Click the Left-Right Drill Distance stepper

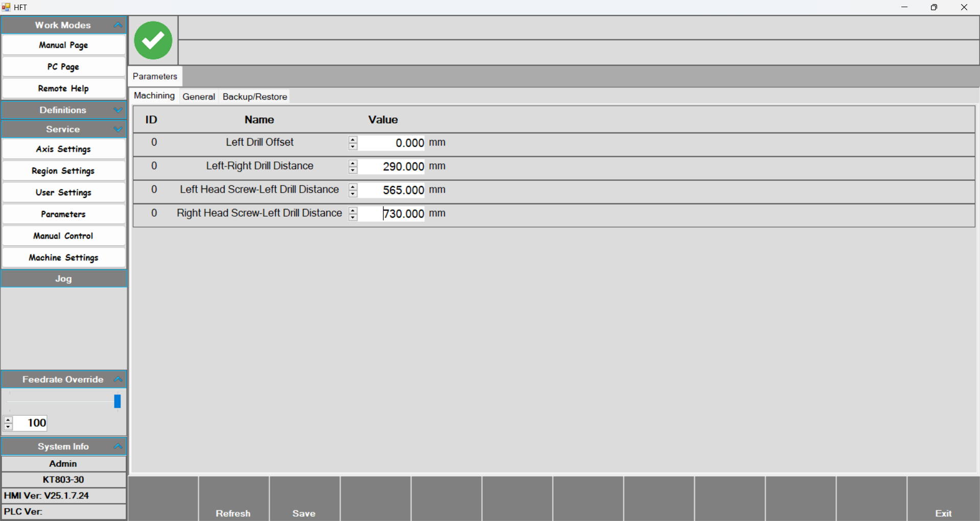tap(353, 167)
